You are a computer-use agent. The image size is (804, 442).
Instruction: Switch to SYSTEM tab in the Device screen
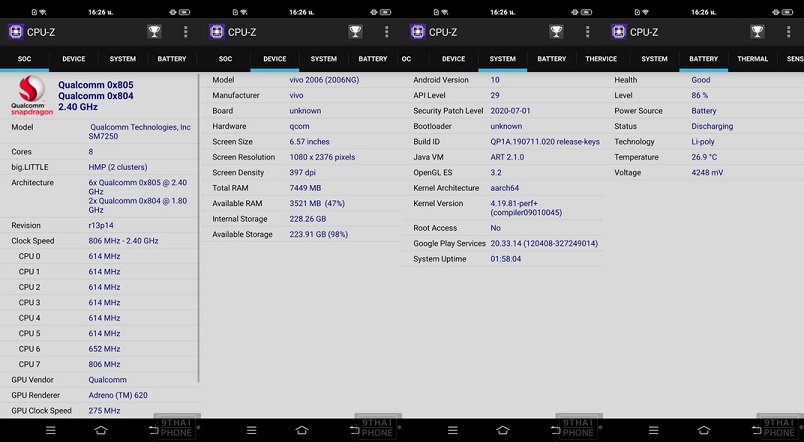click(x=324, y=59)
